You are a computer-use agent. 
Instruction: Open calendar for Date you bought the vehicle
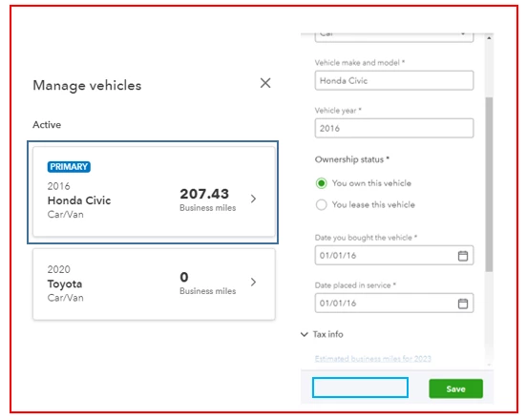coord(463,256)
